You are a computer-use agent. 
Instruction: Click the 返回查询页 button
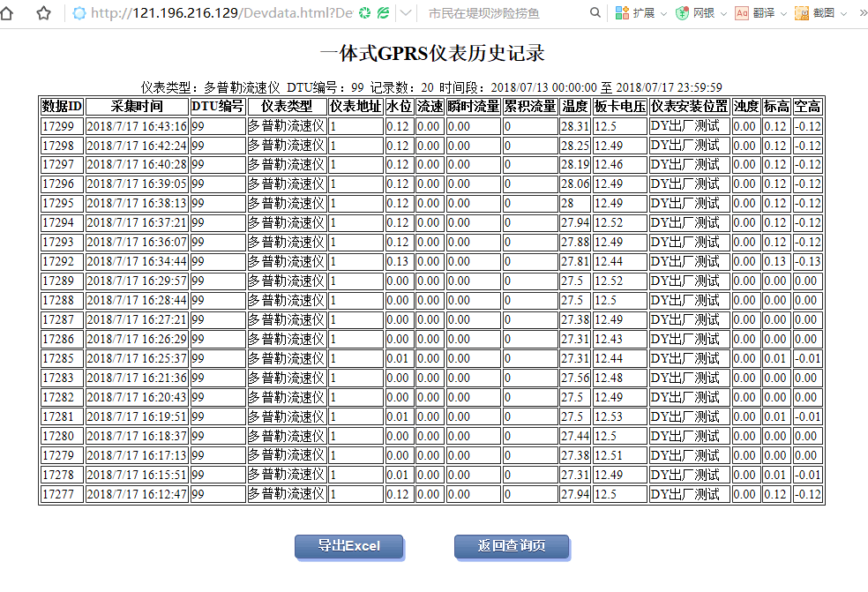point(512,546)
